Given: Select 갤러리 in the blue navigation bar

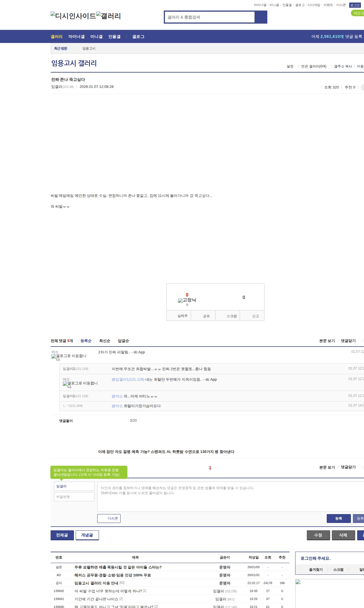Looking at the screenshot, I should 57,36.
